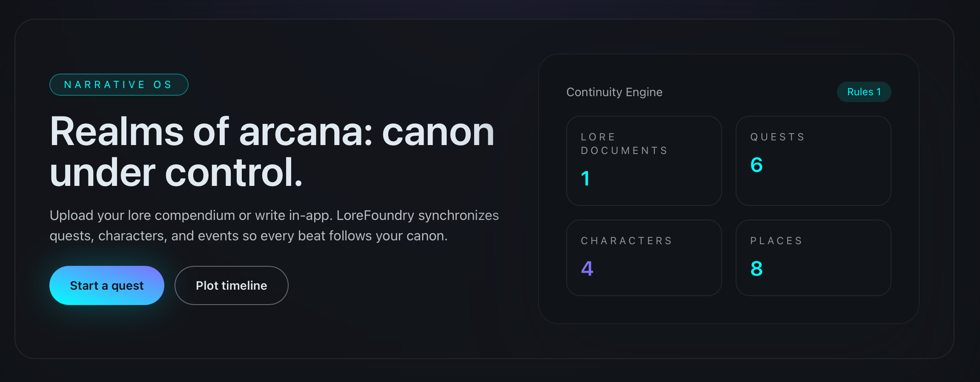Click the purple Characters count 4
This screenshot has height=382, width=980.
coord(587,268)
